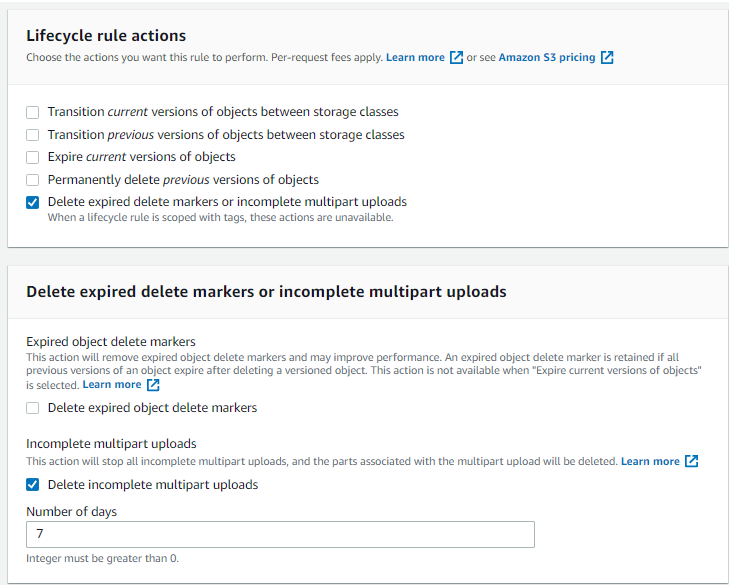Viewport: 729px width, 585px height.
Task: Uncheck Delete incomplete multipart uploads
Action: pos(33,485)
